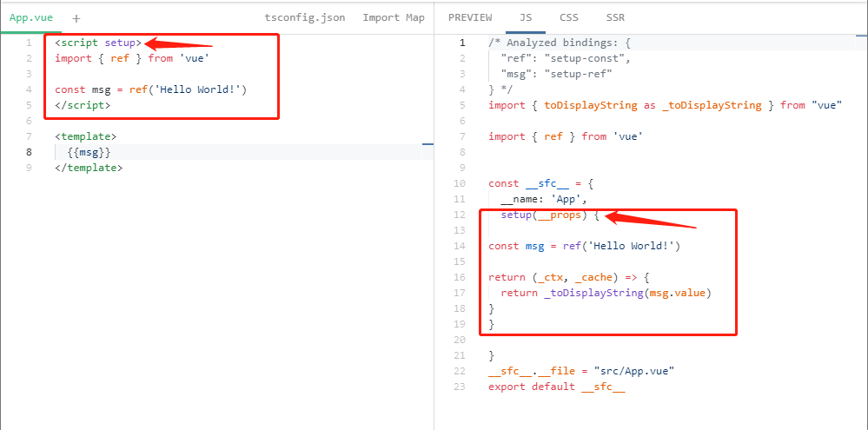Open the tsconfig.json tab

304,17
